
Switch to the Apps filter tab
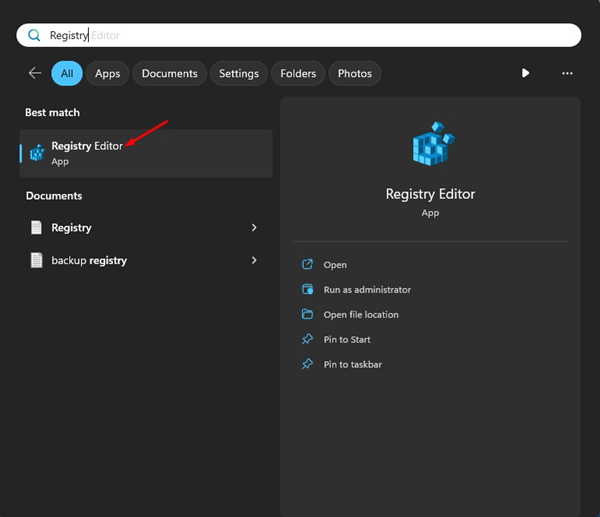108,73
